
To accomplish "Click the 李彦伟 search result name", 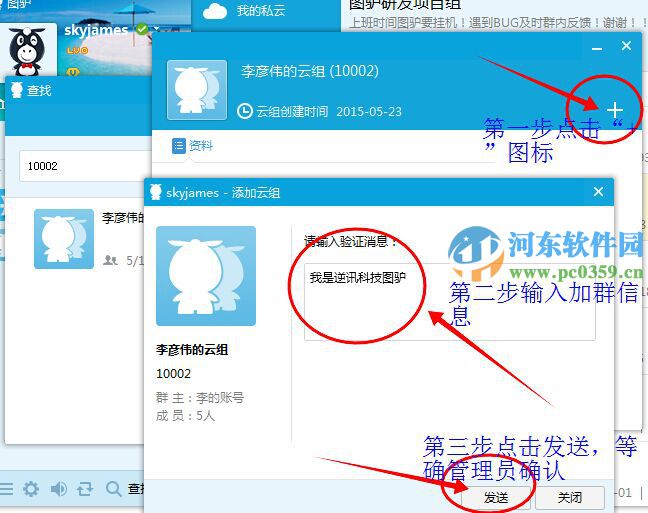I will click(x=122, y=218).
